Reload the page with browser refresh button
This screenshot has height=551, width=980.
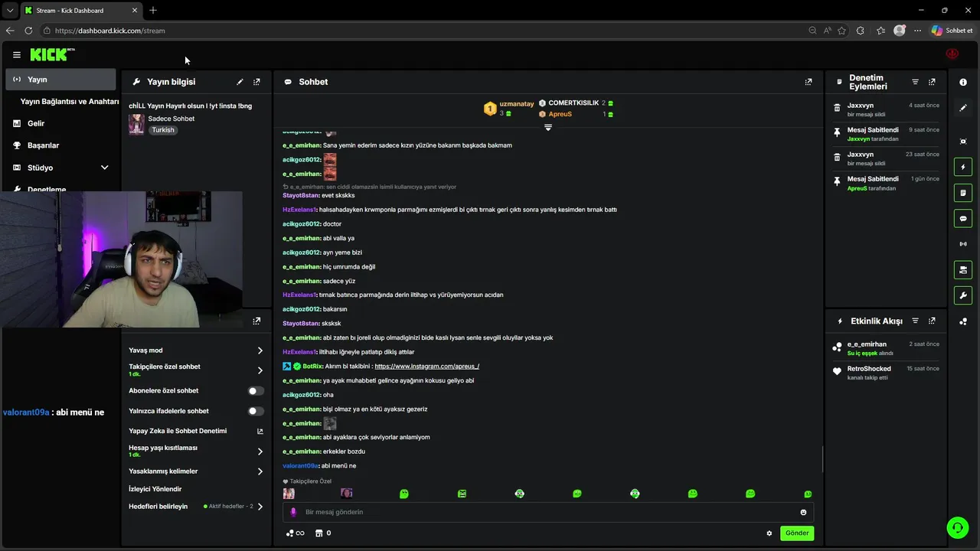point(28,31)
